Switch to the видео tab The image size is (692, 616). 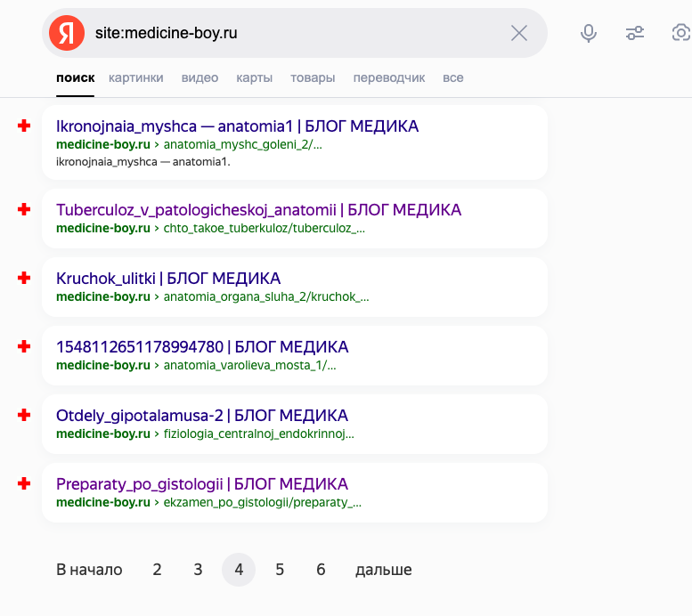pyautogui.click(x=199, y=77)
